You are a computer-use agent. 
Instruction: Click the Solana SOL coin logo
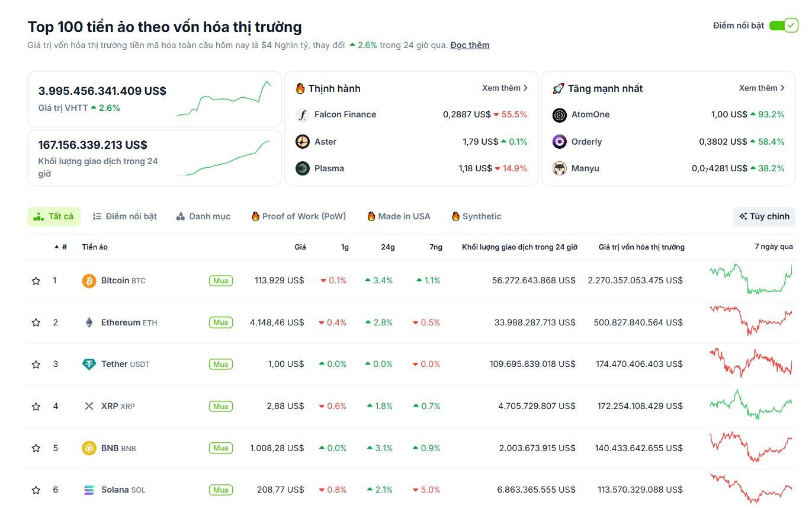tap(89, 490)
